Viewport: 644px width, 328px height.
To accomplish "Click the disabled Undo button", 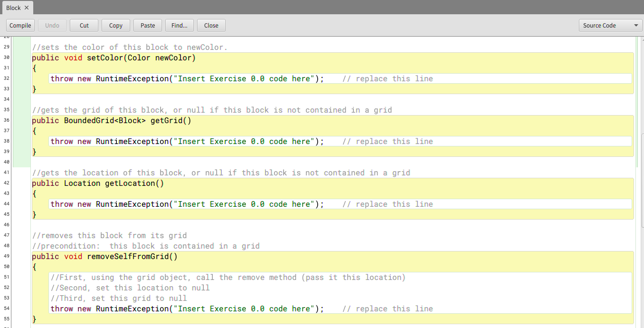I will click(x=52, y=25).
